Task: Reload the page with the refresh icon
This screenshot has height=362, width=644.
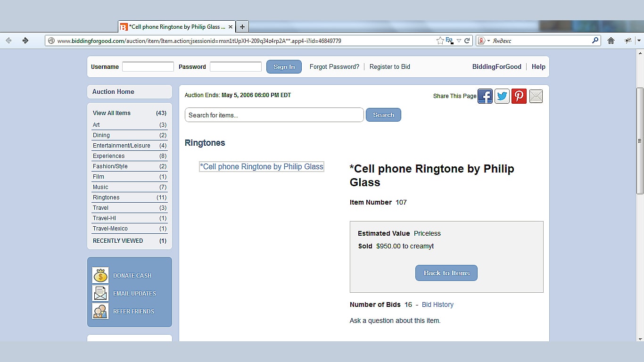Action: tap(467, 41)
